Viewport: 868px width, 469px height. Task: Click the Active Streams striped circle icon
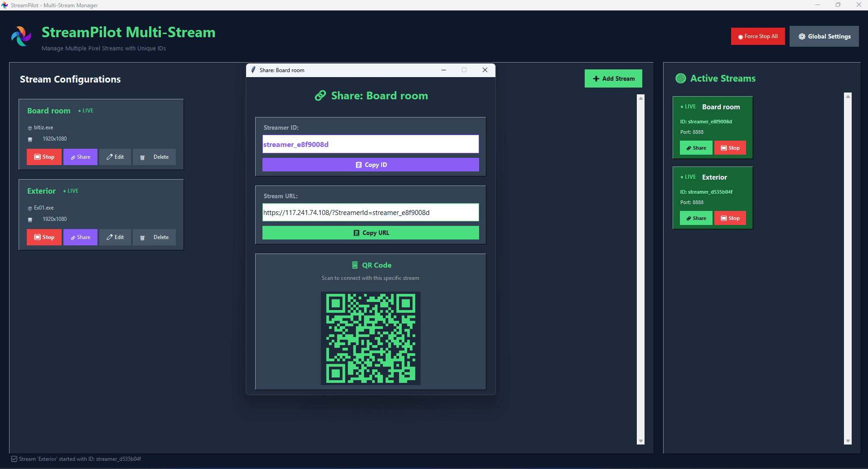(x=681, y=78)
